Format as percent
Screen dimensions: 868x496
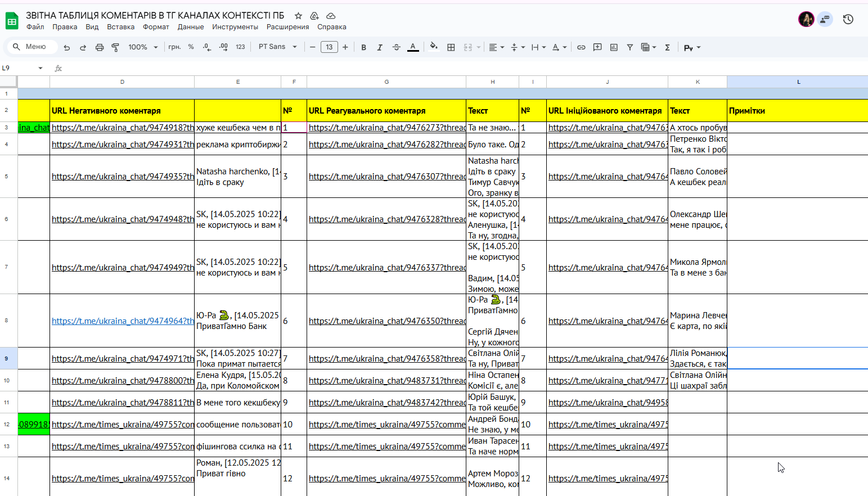(x=191, y=47)
